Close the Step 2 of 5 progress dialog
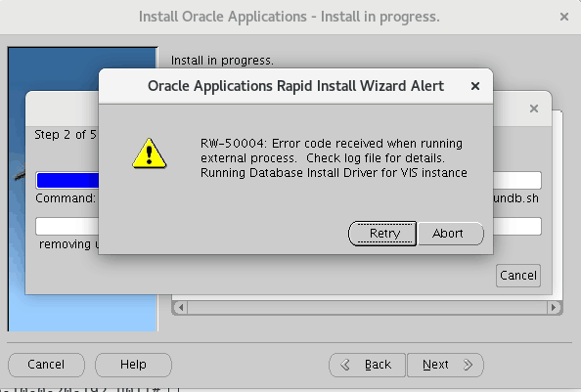Image resolution: width=581 pixels, height=392 pixels. pyautogui.click(x=534, y=109)
